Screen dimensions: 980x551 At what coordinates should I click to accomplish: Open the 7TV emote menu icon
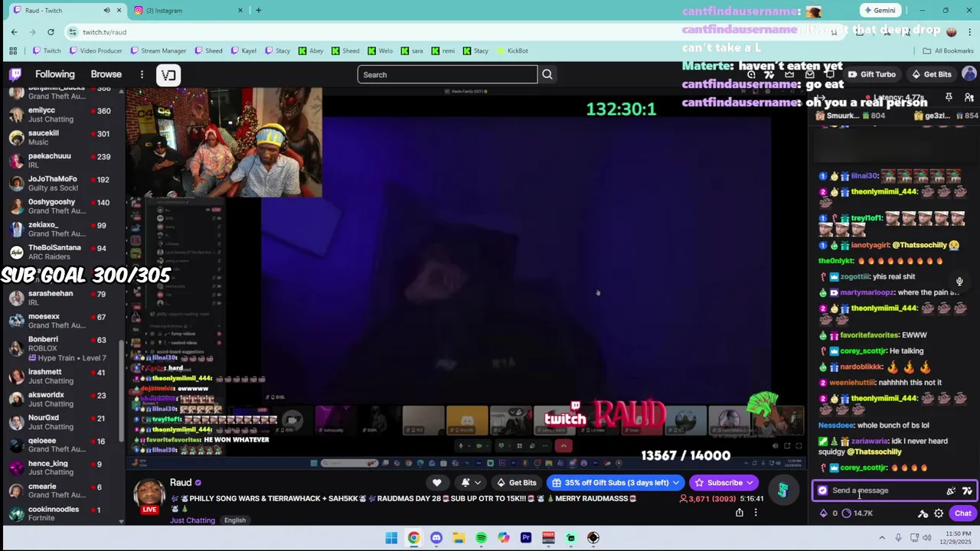967,491
